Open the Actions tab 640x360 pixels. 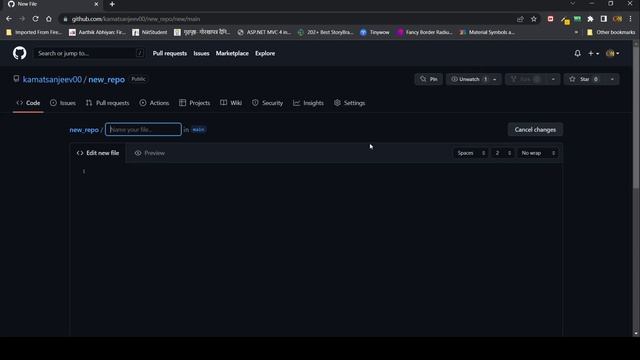[x=154, y=103]
